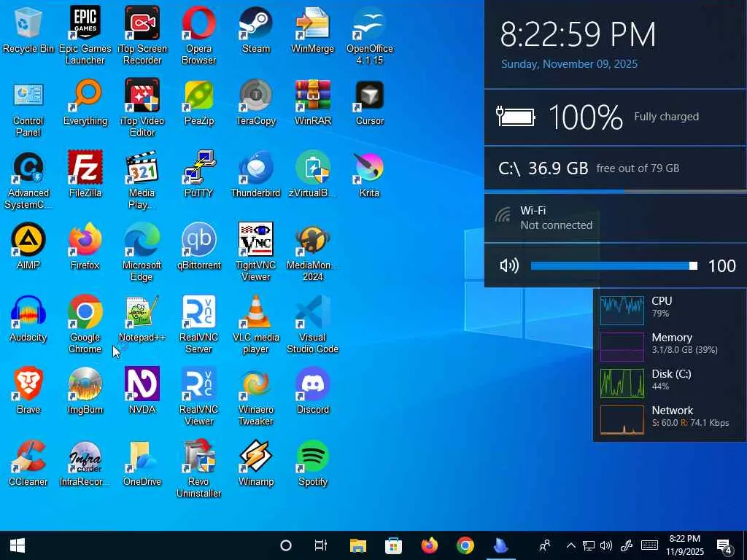Open iTop Video Editor icon
This screenshot has height=560, width=747.
142,108
